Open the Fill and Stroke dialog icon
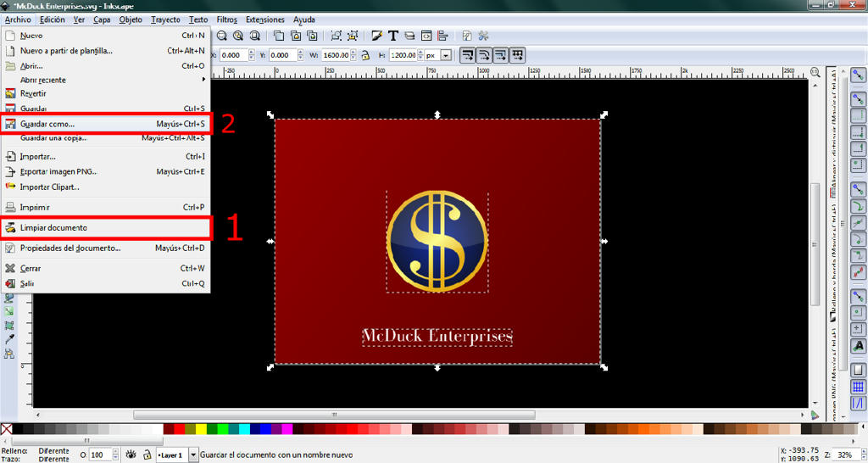The height and width of the screenshot is (463, 868). [377, 36]
